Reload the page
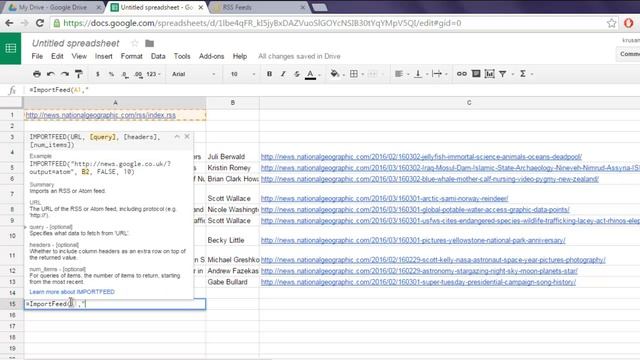This screenshot has width=640, height=360. (x=40, y=23)
